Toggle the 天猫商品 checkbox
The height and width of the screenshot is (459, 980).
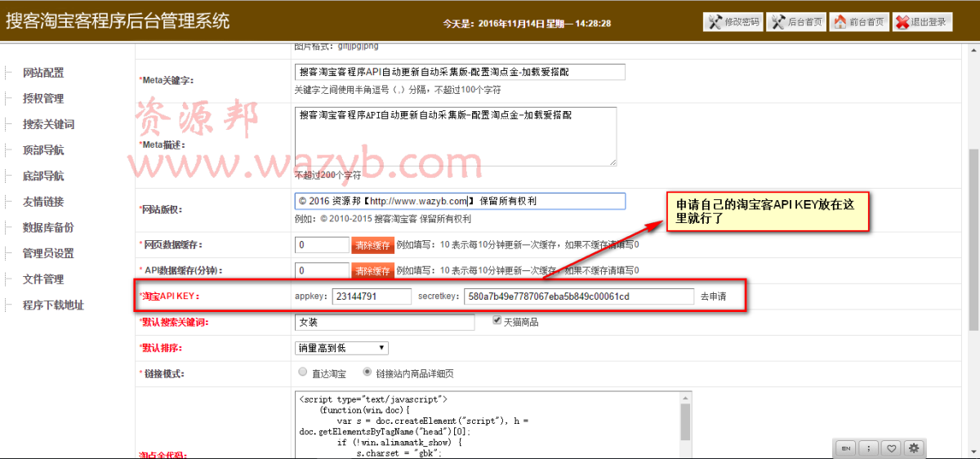[x=497, y=321]
